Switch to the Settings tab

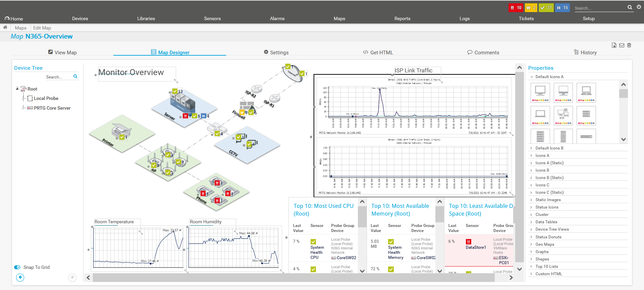[x=276, y=52]
